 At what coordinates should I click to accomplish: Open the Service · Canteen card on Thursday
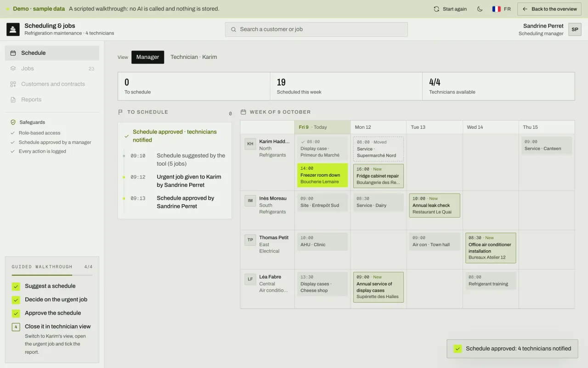[547, 145]
